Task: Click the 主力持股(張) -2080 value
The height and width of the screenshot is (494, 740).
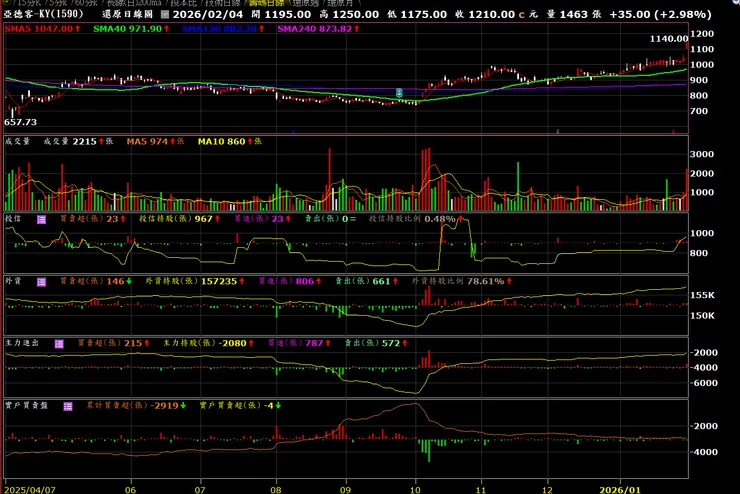Action: [x=233, y=343]
